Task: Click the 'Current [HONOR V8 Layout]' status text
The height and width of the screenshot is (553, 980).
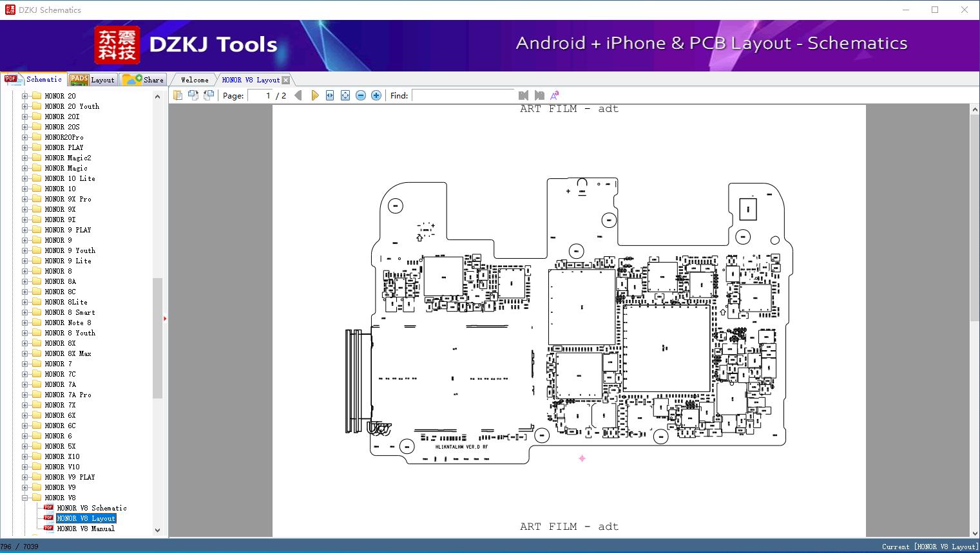Action: (x=930, y=547)
